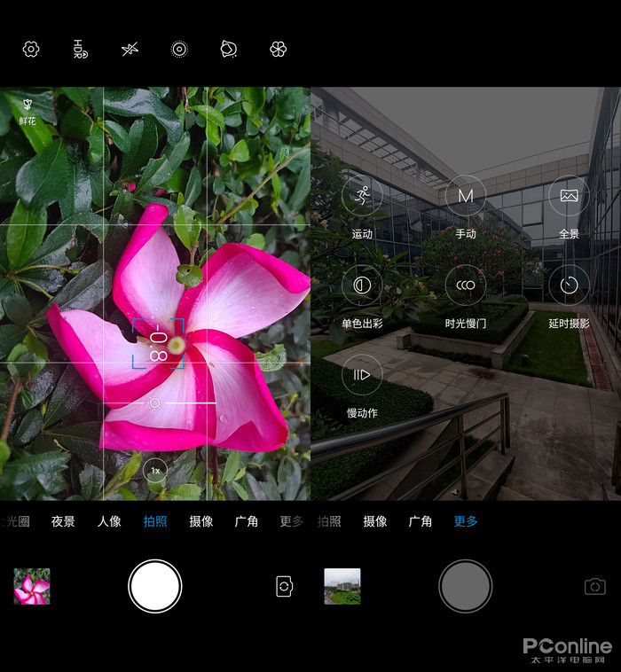This screenshot has height=672, width=621.
Task: Select the 手动 manual M mode icon
Action: 466,195
